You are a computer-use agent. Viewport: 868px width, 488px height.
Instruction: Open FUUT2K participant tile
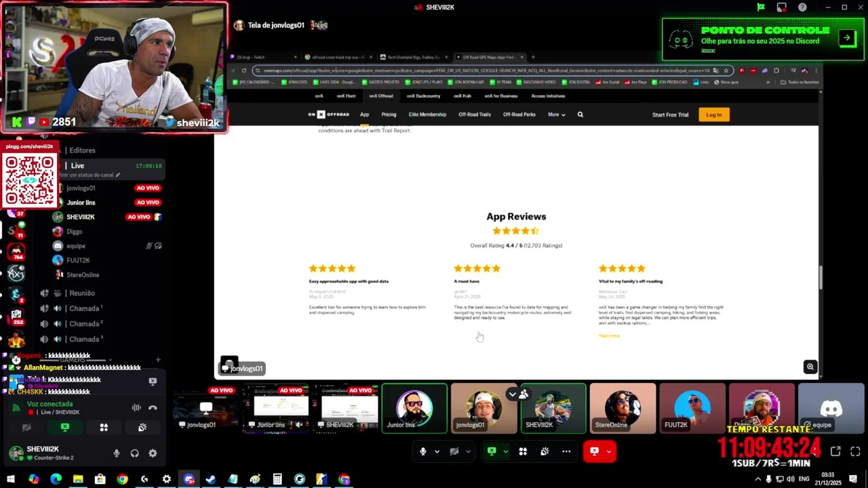pos(692,408)
